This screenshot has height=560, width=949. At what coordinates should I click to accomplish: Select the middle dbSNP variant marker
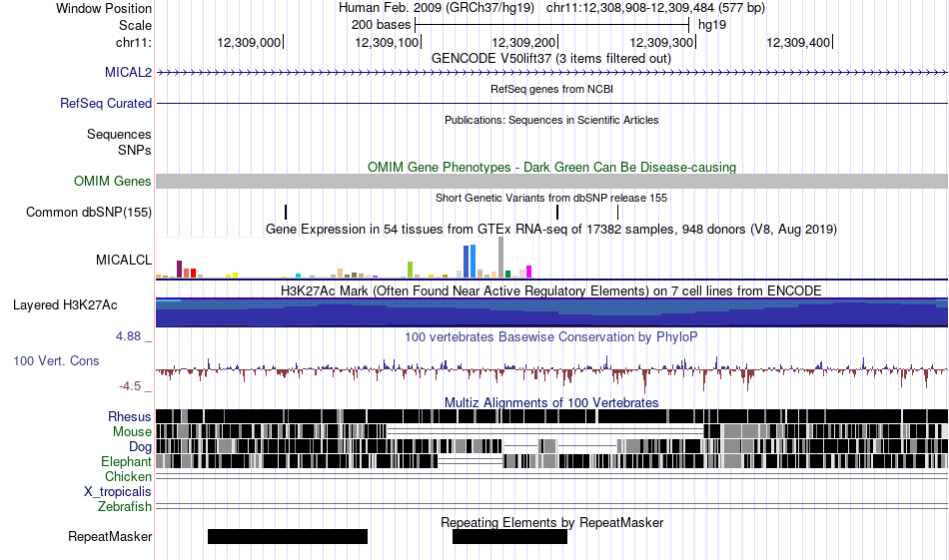557,212
